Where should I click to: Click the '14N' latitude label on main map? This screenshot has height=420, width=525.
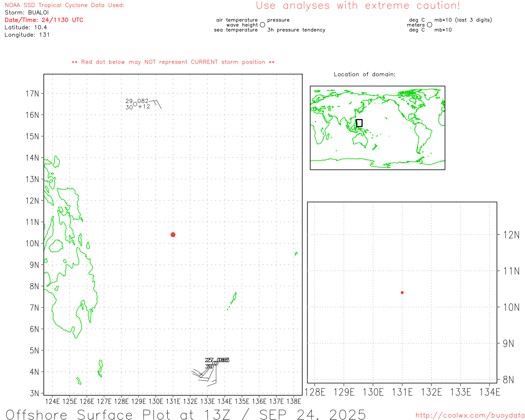point(32,158)
